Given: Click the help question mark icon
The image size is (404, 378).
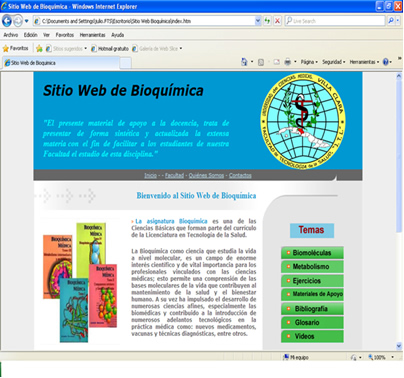Looking at the screenshot, I should [x=386, y=62].
